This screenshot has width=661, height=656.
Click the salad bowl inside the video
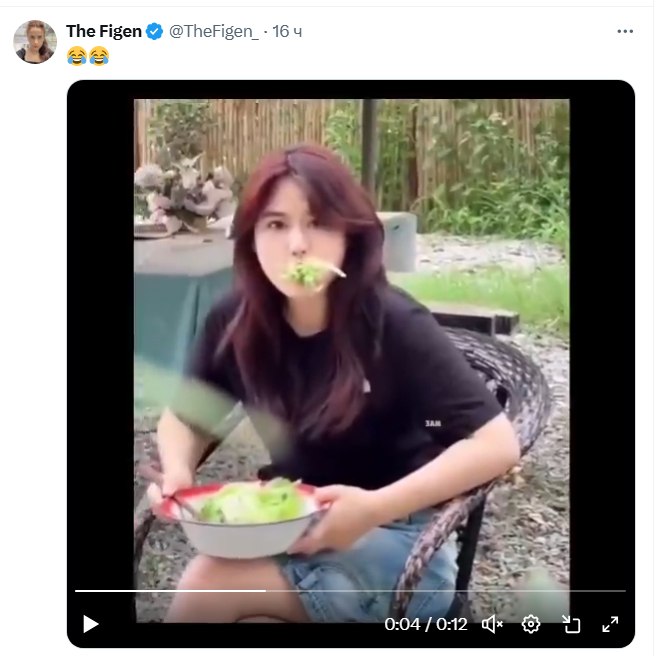[x=240, y=521]
